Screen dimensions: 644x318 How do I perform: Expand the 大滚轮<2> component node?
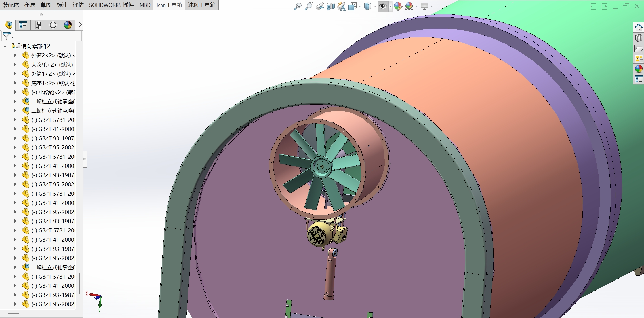coord(15,65)
